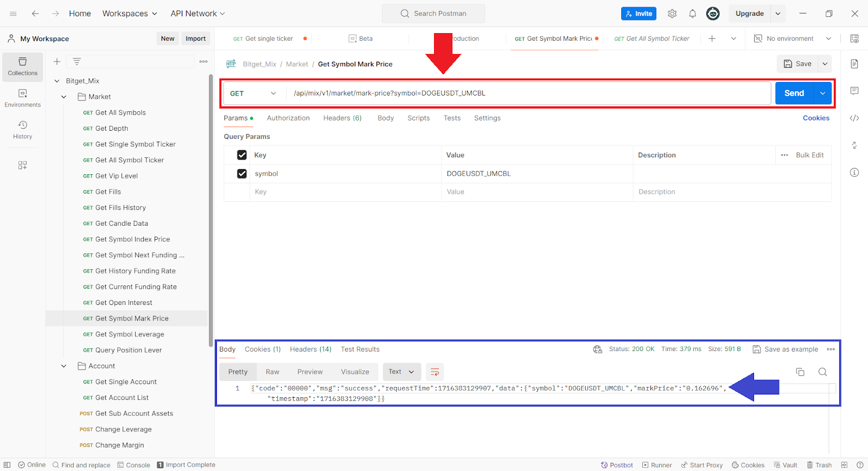The height and width of the screenshot is (471, 868).
Task: Open the Text response format dropdown
Action: click(402, 372)
